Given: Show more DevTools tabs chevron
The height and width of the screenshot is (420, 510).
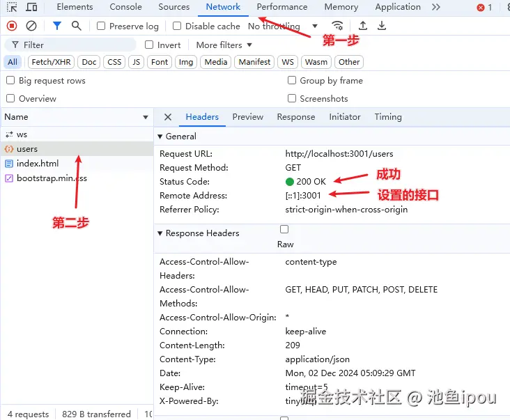Looking at the screenshot, I should point(436,7).
